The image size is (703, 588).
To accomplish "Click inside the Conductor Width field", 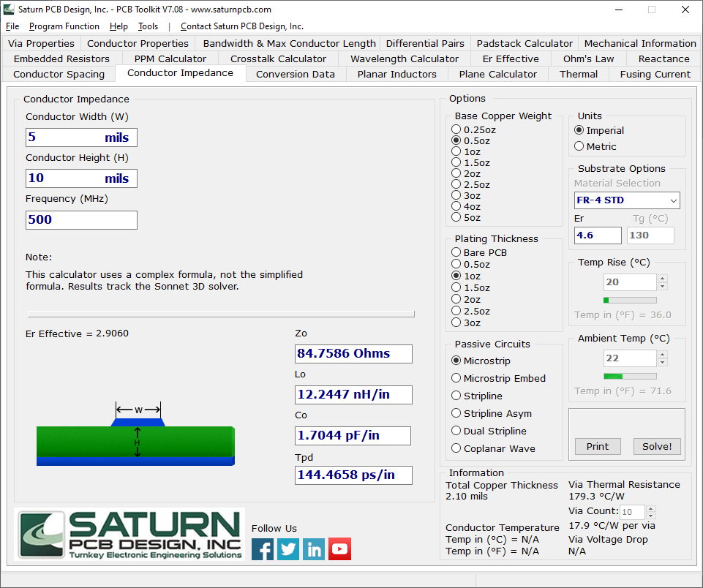I will (x=80, y=137).
